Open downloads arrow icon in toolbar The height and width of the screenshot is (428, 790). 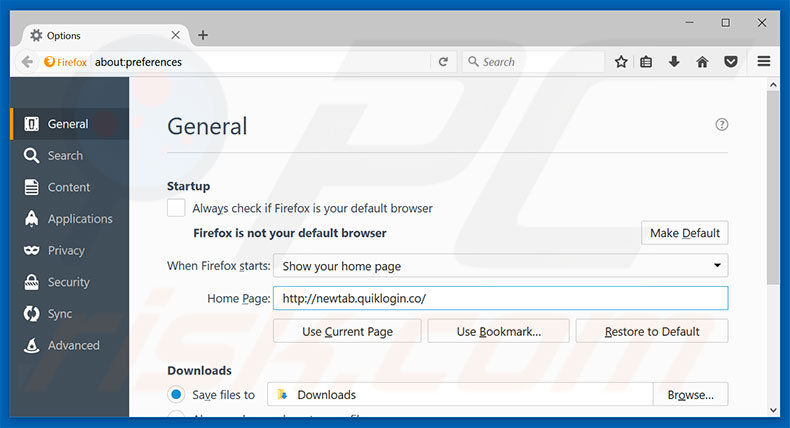(674, 62)
